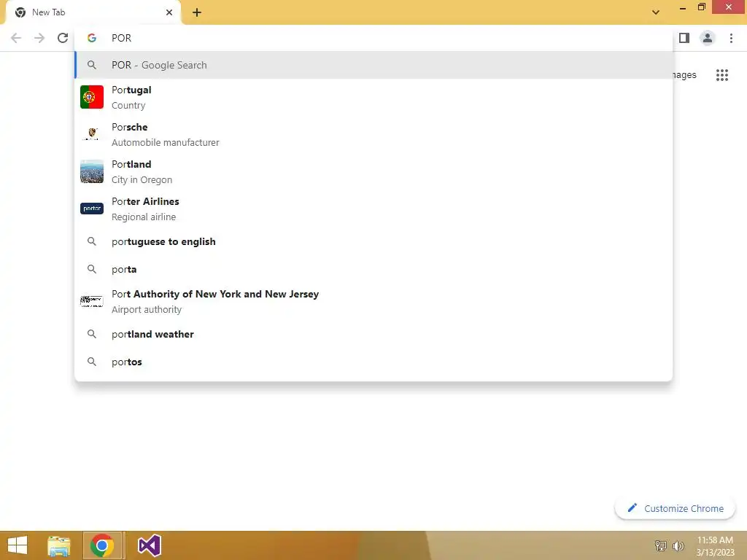Image resolution: width=747 pixels, height=560 pixels.
Task: Click magnifier icon beside portland weather
Action: 92,334
